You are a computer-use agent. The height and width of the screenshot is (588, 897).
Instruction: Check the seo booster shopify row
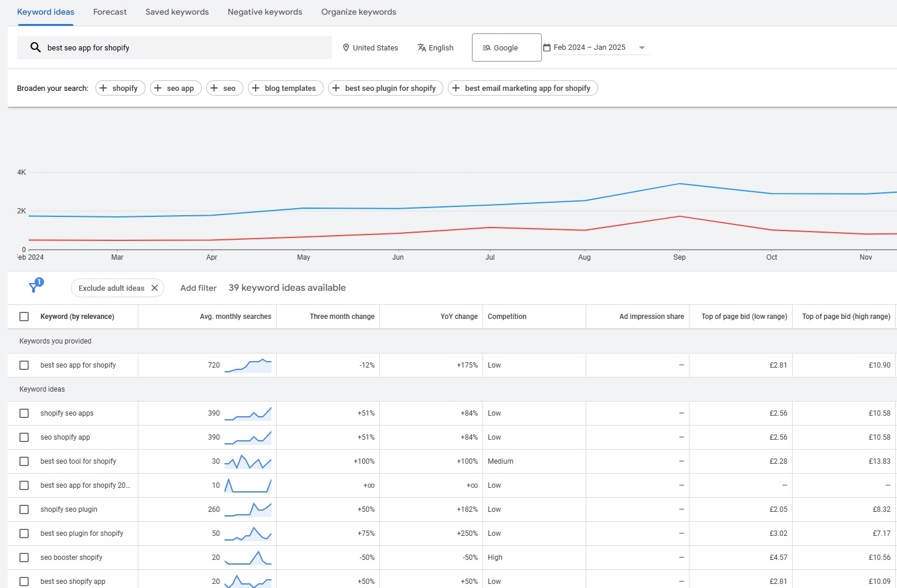point(24,558)
